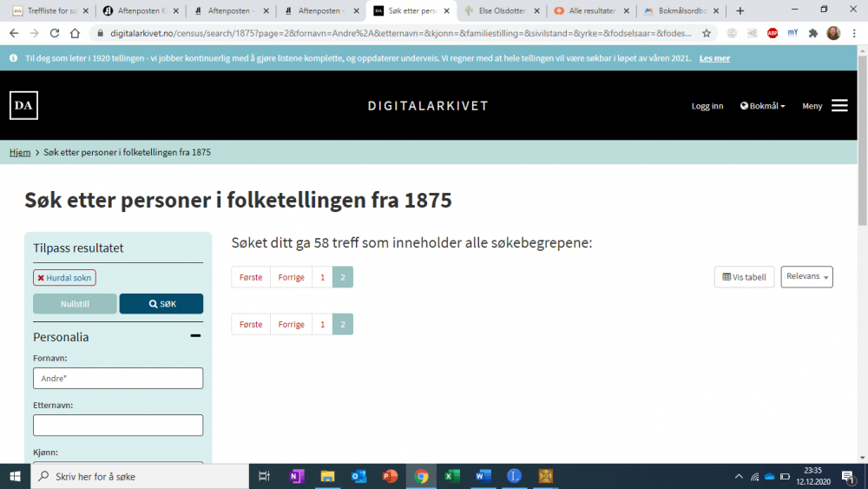
Task: Click the Windows taskbar search box
Action: [x=140, y=476]
